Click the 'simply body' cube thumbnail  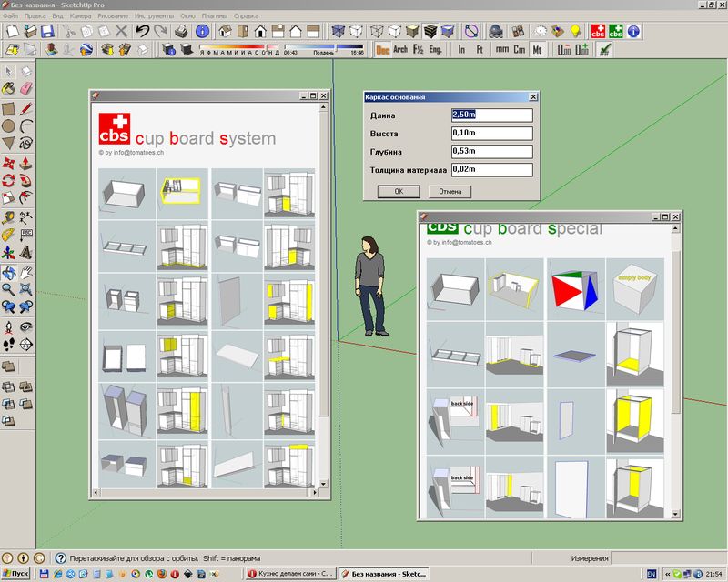(634, 289)
